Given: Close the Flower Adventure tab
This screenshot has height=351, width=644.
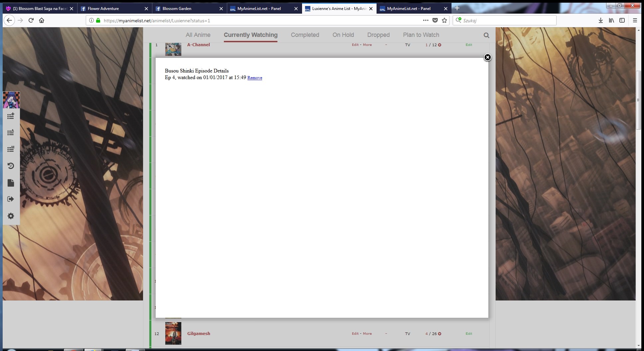Looking at the screenshot, I should point(146,9).
